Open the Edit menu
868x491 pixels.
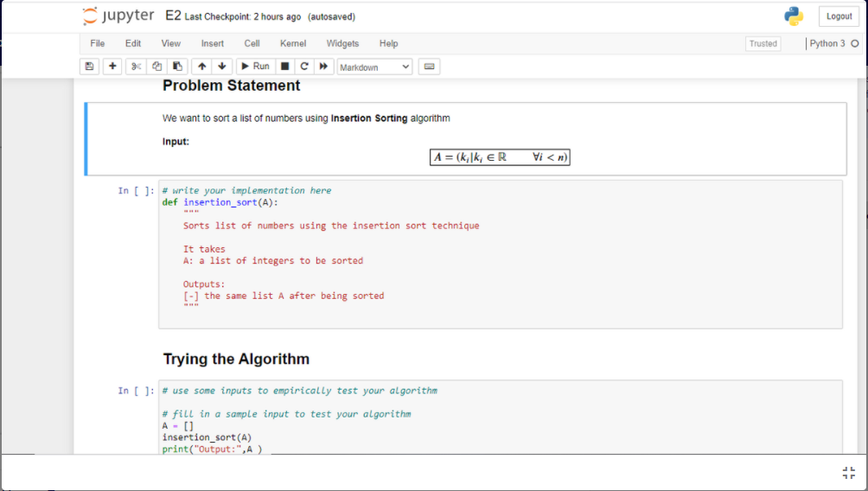click(x=133, y=43)
